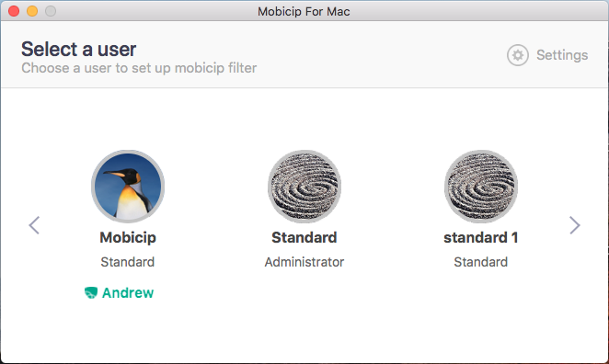
Task: Click the green Mobicip shield icon
Action: (91, 292)
